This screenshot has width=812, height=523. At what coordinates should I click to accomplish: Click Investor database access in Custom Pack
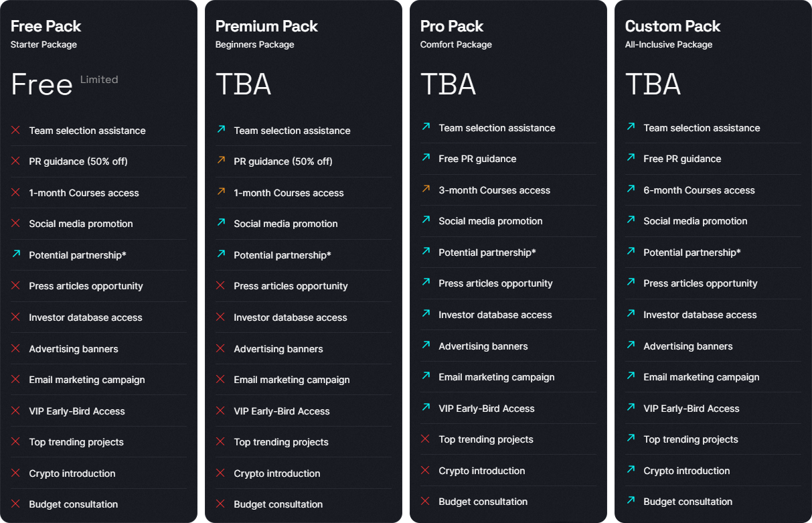(x=700, y=315)
